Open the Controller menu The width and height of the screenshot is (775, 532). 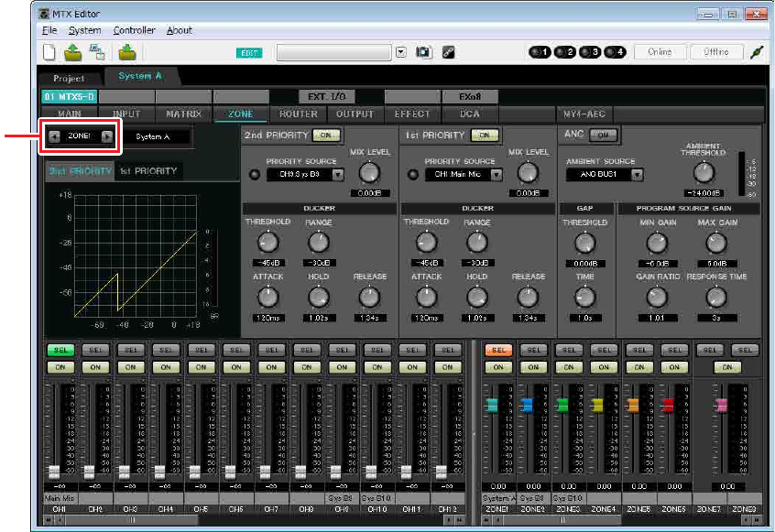[134, 30]
